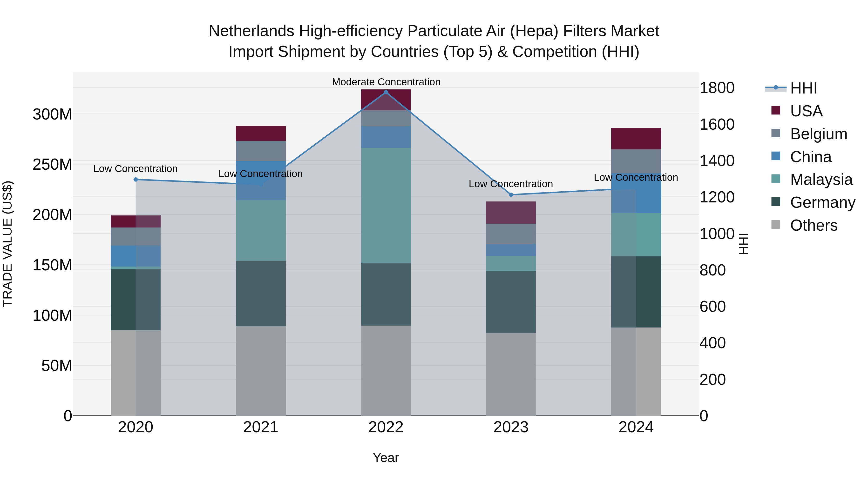The image size is (868, 488).
Task: Click the 2020 China bar segment
Action: (x=136, y=256)
